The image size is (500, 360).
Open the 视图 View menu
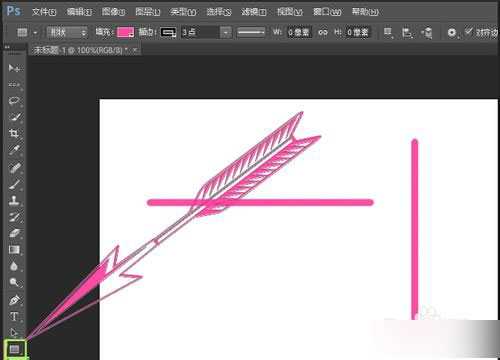tap(290, 12)
